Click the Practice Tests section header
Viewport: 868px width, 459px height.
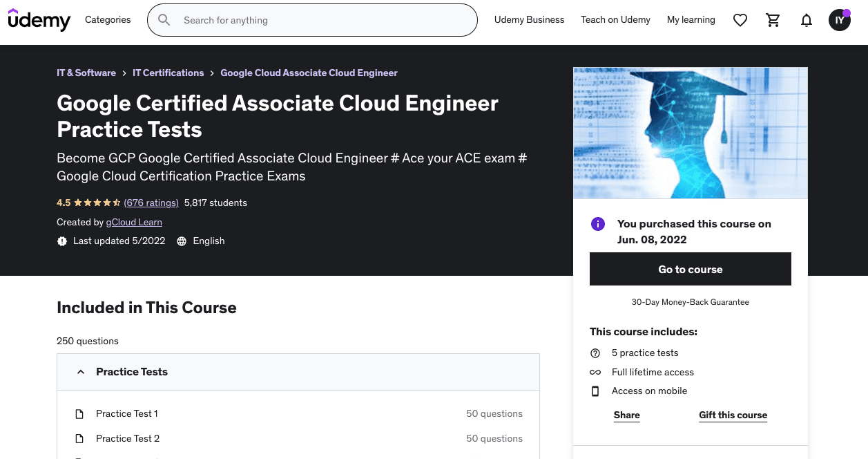click(298, 372)
